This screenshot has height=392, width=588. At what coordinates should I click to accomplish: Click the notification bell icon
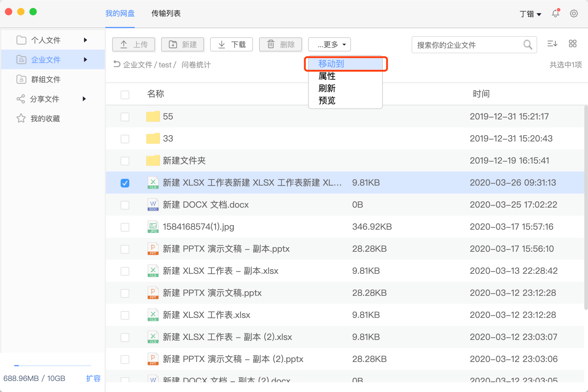(x=556, y=13)
